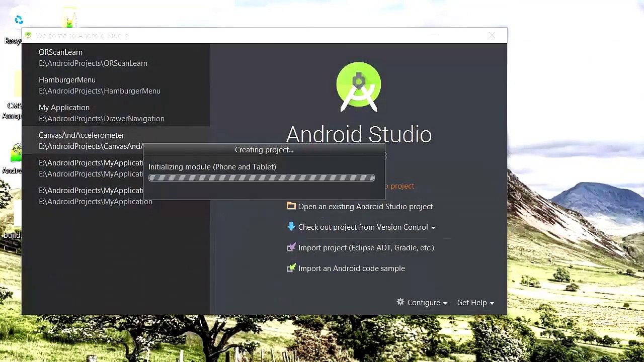Import project from Eclipse ADT or Gradle
Image resolution: width=644 pixels, height=362 pixels.
pyautogui.click(x=360, y=248)
